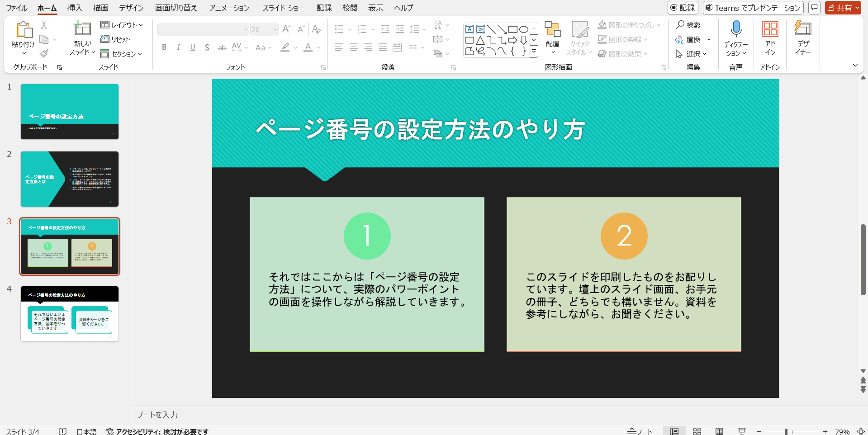Viewport: 868px width, 435px height.
Task: Expand the 図形の塗りつぶし shape fill dropdown
Action: click(659, 25)
